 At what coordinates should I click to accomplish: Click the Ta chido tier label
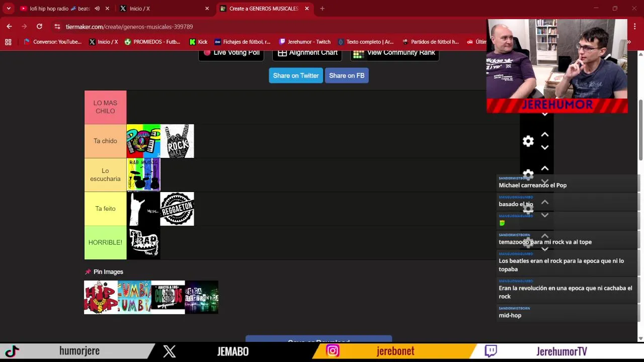(x=105, y=141)
